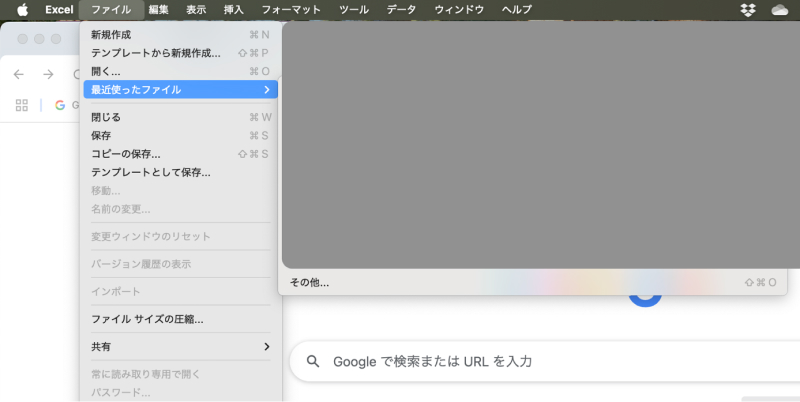
Task: Open the 表示 menu
Action: click(x=196, y=9)
